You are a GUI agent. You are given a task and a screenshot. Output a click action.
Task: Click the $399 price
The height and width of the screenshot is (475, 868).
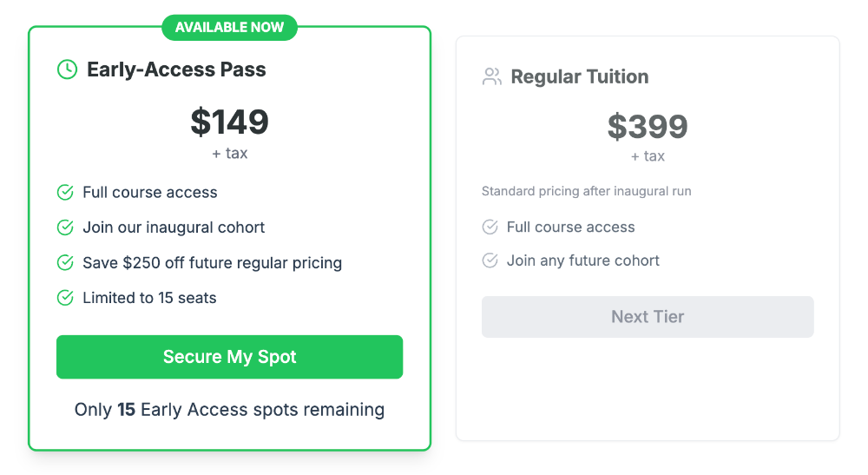(x=648, y=127)
